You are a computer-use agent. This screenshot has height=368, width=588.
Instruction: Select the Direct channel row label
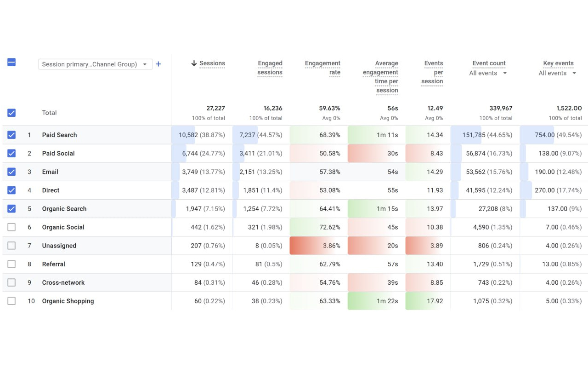click(51, 190)
